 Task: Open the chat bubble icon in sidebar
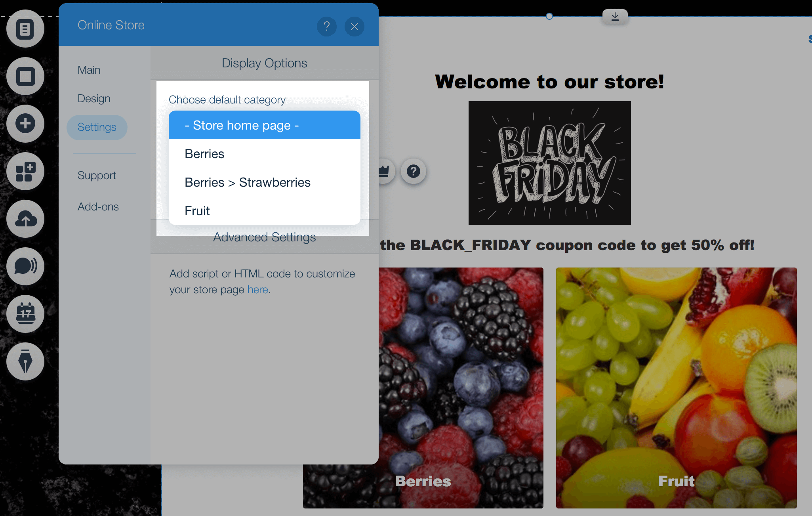point(25,266)
